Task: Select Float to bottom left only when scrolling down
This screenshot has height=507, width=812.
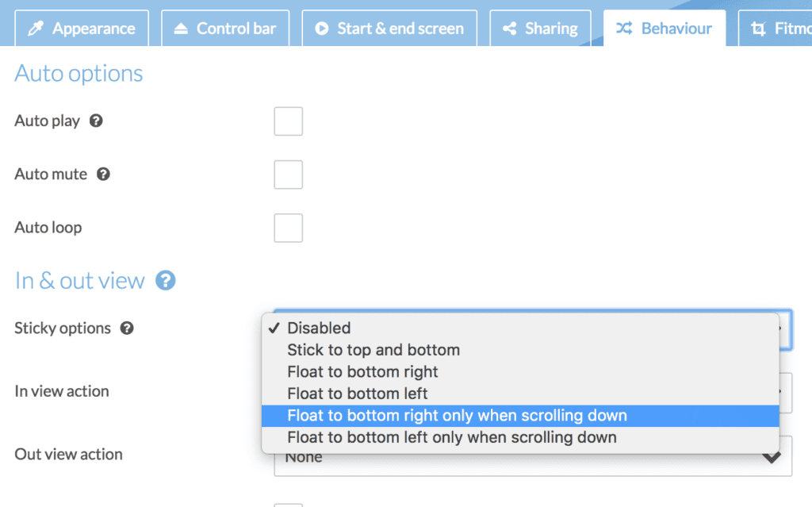Action: (x=452, y=437)
